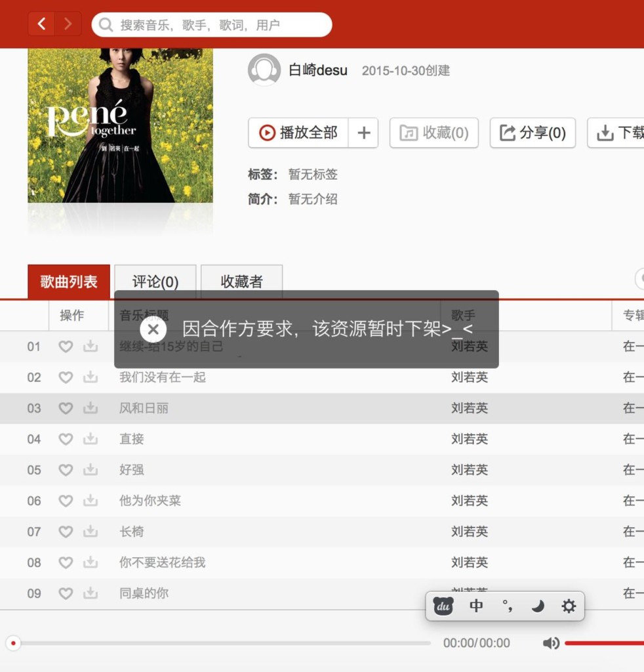This screenshot has height=672, width=644.
Task: Select song title 你不要送花给我
Action: click(162, 562)
